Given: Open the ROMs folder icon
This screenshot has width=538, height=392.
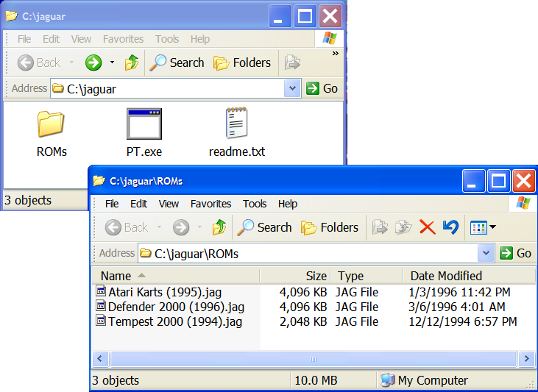Looking at the screenshot, I should coord(52,125).
